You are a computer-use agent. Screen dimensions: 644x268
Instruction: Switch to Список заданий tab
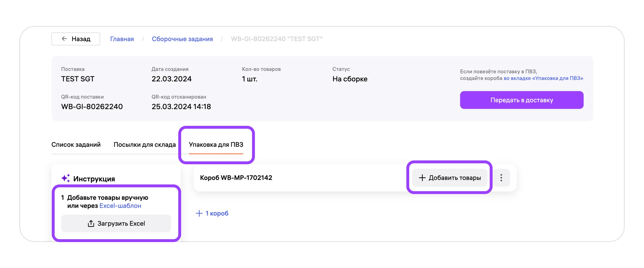click(x=76, y=145)
